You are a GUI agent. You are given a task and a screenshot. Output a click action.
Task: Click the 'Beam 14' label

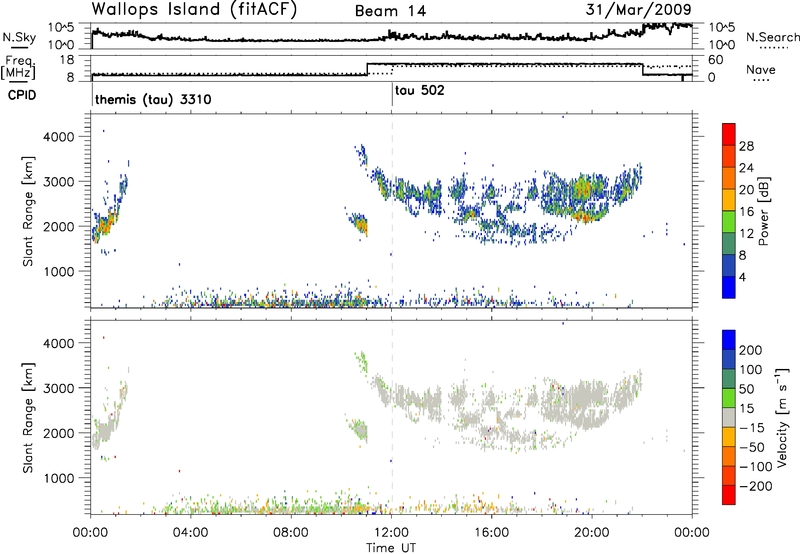click(390, 11)
